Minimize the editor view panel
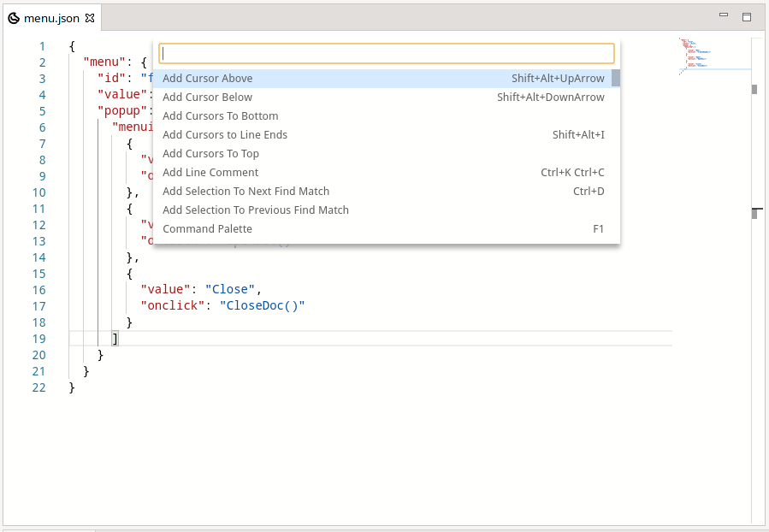The height and width of the screenshot is (532, 769). pos(724,15)
